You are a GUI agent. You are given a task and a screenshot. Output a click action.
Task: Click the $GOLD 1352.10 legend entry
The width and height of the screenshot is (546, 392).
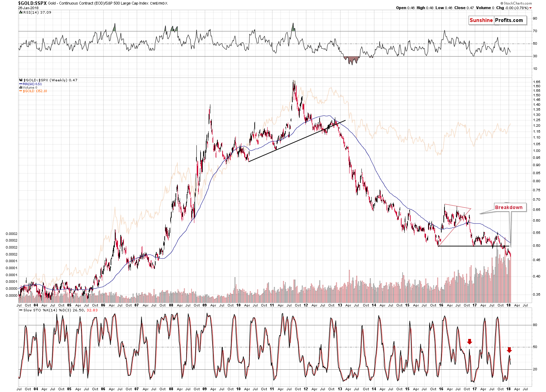[35, 91]
